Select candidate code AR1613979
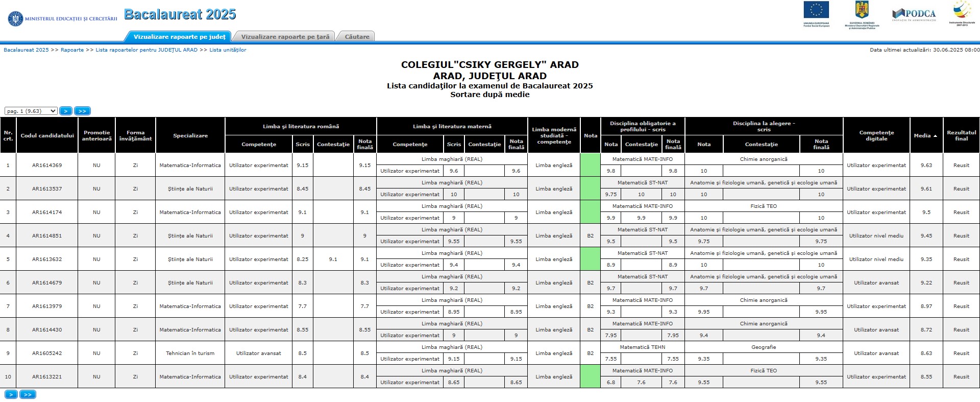Image resolution: width=980 pixels, height=402 pixels. pyautogui.click(x=47, y=306)
